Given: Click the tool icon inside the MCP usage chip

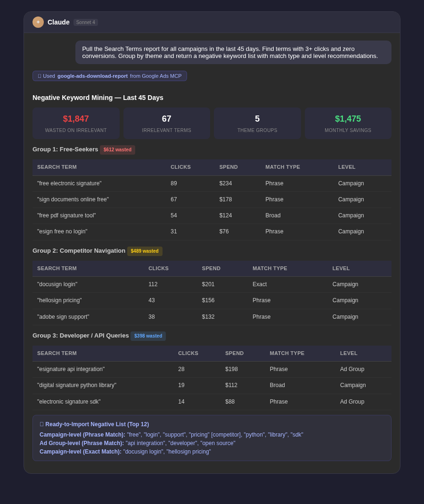Looking at the screenshot, I should pyautogui.click(x=40, y=76).
